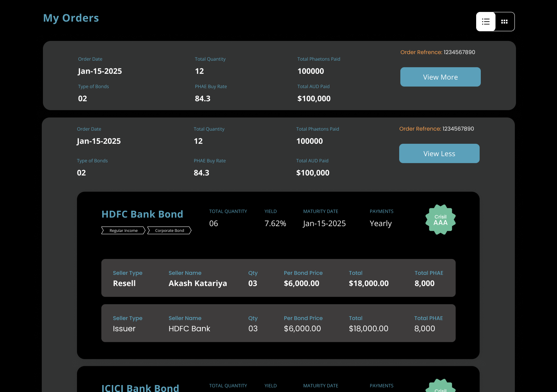Collapse expanded order with View Less

(439, 153)
